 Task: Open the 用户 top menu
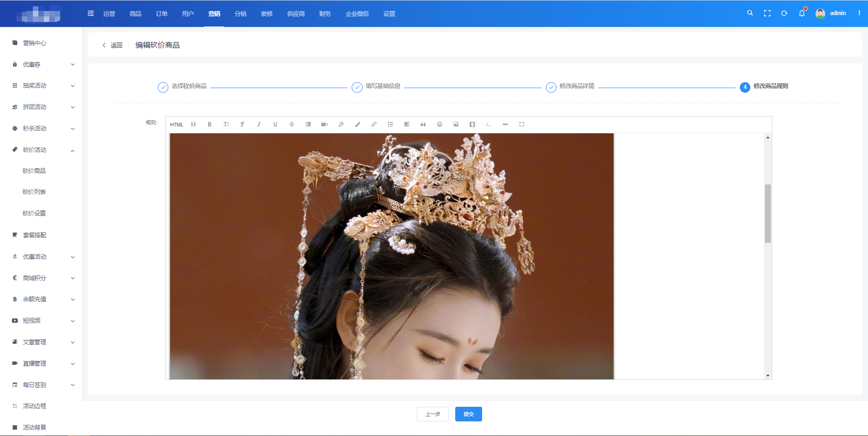[x=188, y=14]
